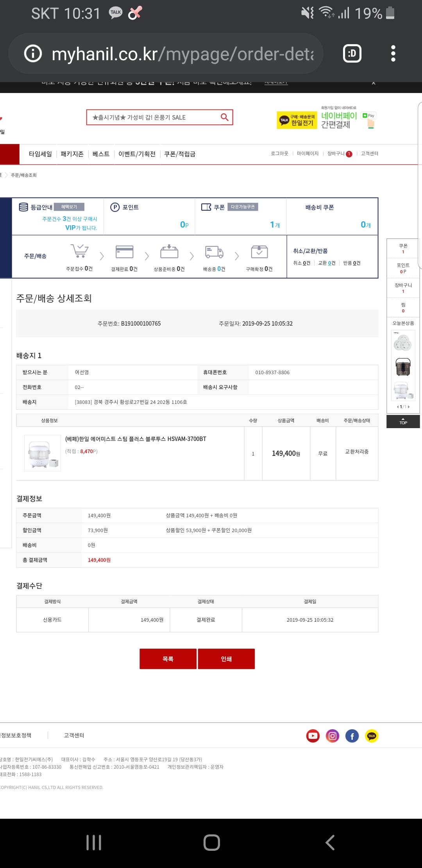Click the 등급안내 stack icon
The height and width of the screenshot is (868, 422).
coord(23,207)
